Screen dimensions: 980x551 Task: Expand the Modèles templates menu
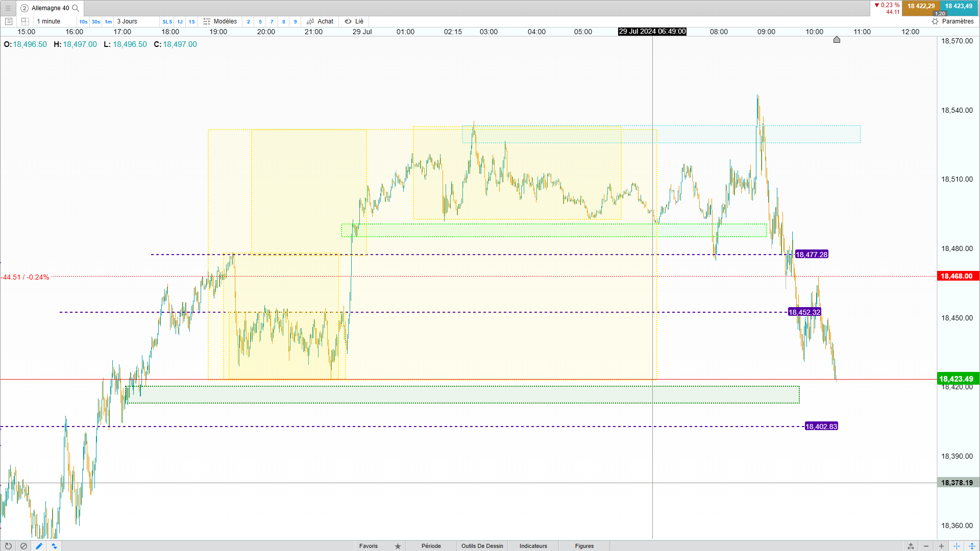click(x=220, y=21)
